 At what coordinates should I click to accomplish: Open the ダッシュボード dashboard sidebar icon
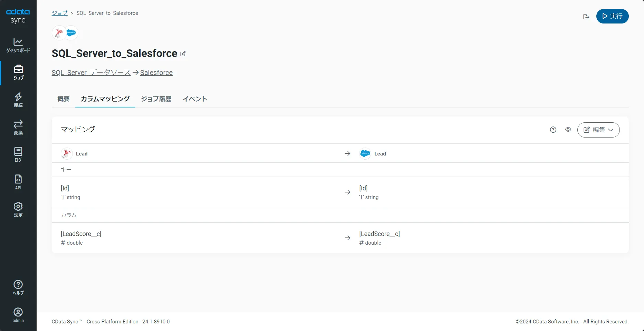[x=18, y=45]
